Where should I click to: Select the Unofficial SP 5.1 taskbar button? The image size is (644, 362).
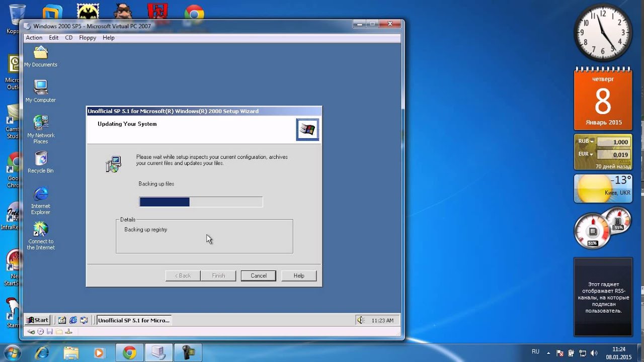point(134,320)
